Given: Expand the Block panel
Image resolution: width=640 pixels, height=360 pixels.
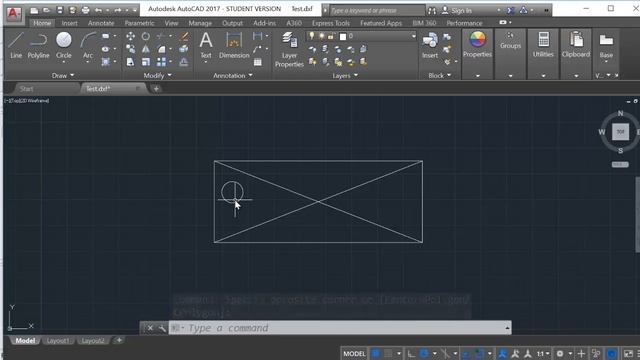Looking at the screenshot, I should (x=440, y=76).
